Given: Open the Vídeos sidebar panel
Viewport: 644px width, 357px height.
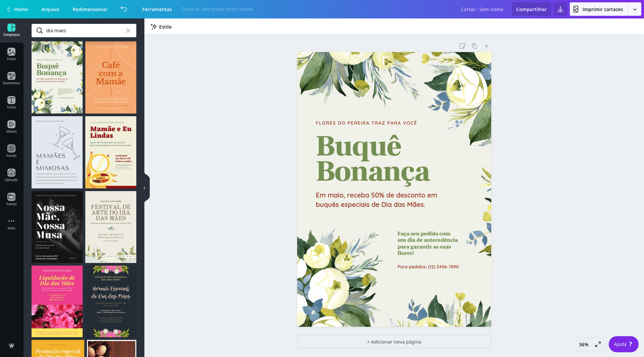Looking at the screenshot, I should pos(11,127).
